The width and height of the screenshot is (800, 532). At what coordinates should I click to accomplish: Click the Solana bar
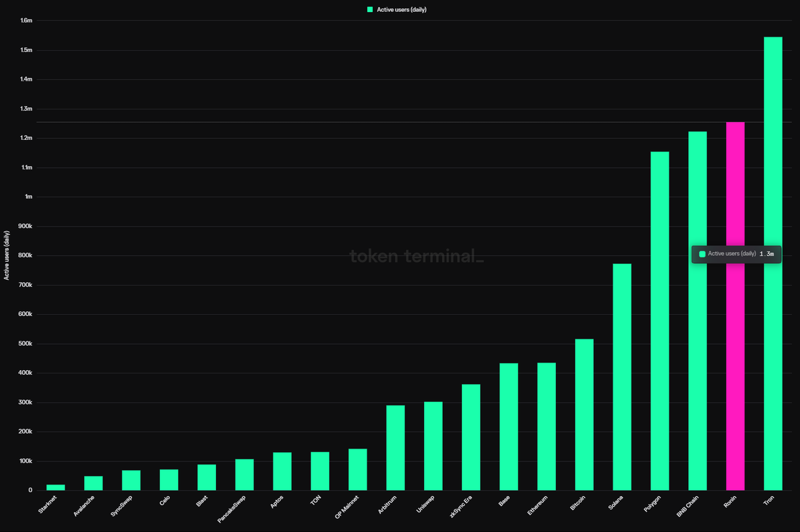click(622, 377)
